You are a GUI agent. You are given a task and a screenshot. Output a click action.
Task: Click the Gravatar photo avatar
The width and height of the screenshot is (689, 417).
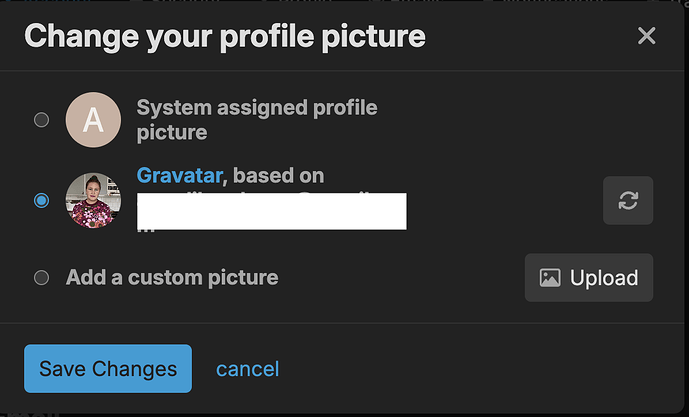coord(93,200)
